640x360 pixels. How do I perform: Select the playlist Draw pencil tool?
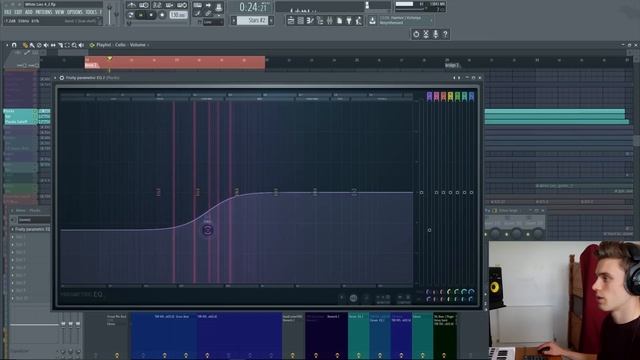click(25, 45)
